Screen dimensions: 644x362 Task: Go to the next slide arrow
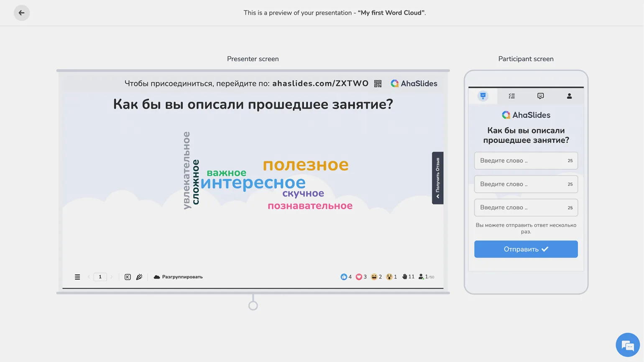pos(111,277)
